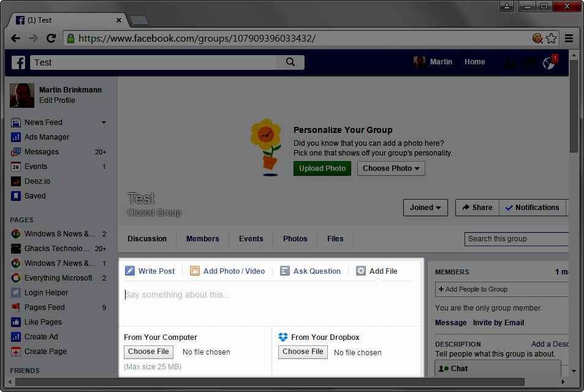Open Martin's profile in the top bar
The image size is (584, 392).
tap(433, 62)
